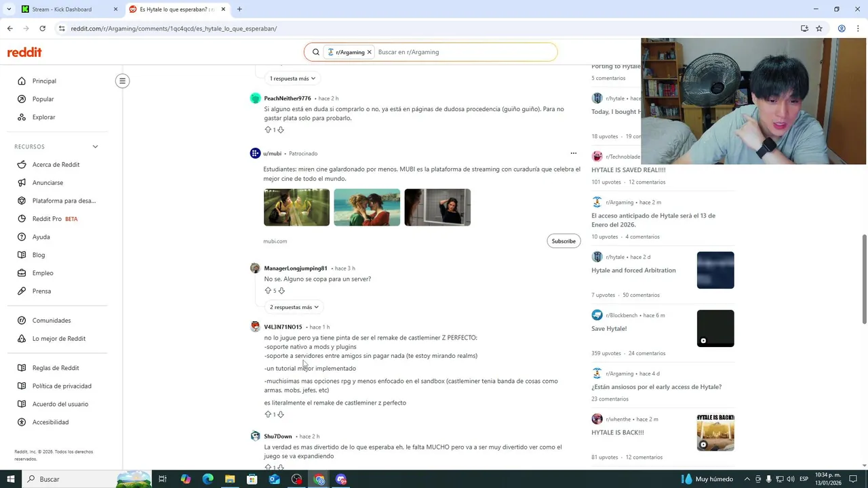The width and height of the screenshot is (868, 488).
Task: Open Windows Start menu
Action: pyautogui.click(x=10, y=479)
